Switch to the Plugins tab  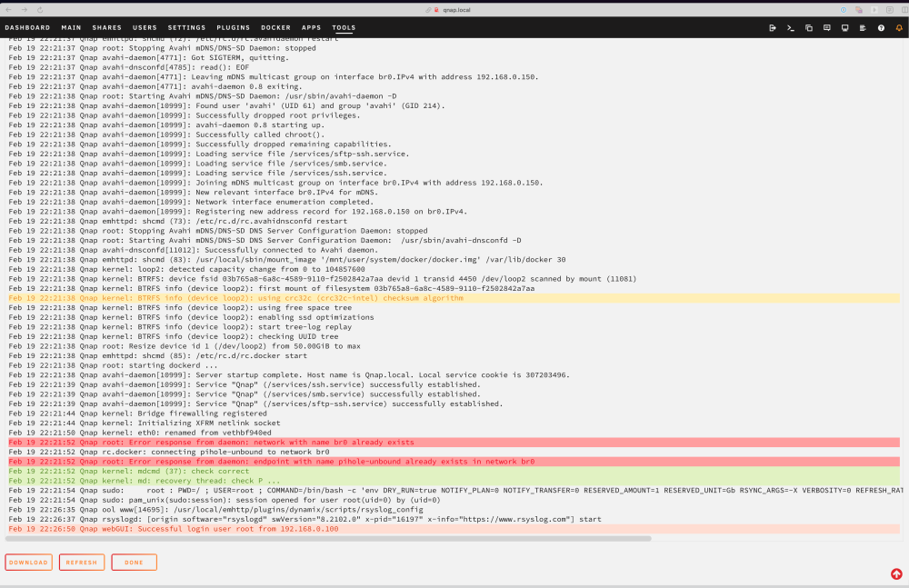tap(233, 28)
